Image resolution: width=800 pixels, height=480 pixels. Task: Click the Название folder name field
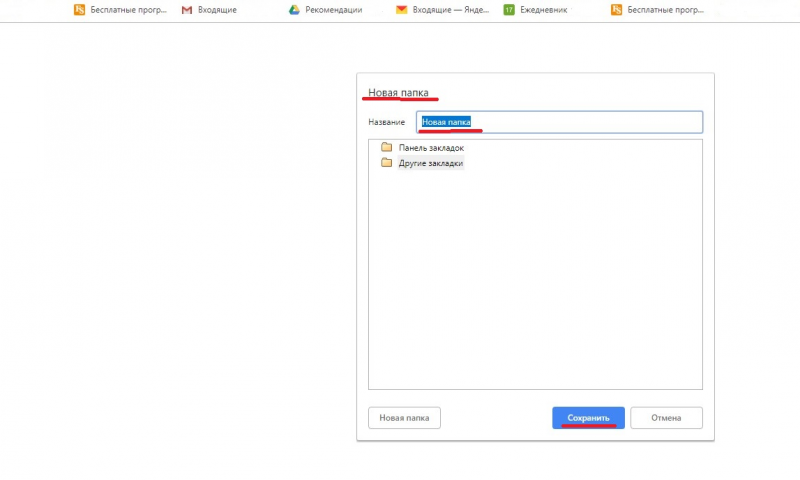click(x=559, y=122)
